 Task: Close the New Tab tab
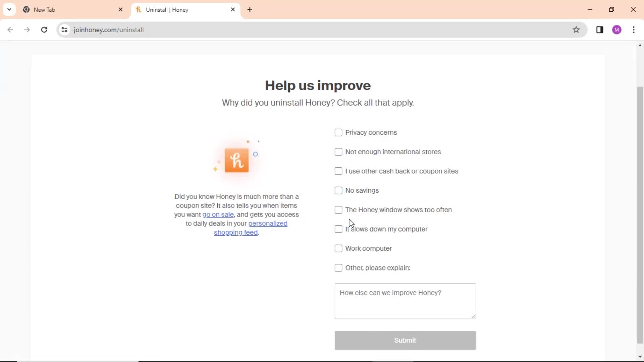(121, 10)
